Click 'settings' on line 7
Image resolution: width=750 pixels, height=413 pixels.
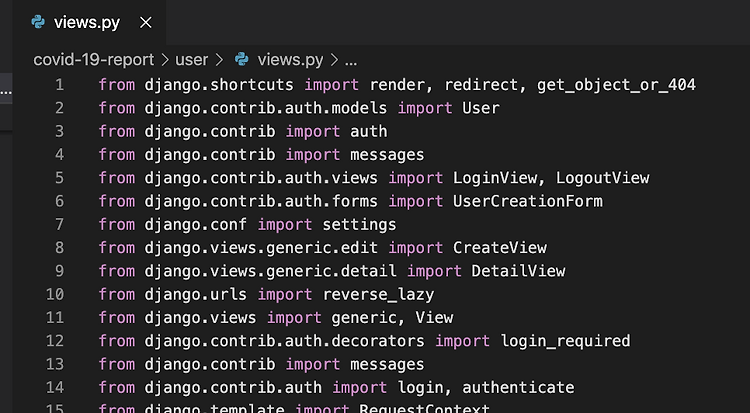pos(359,225)
